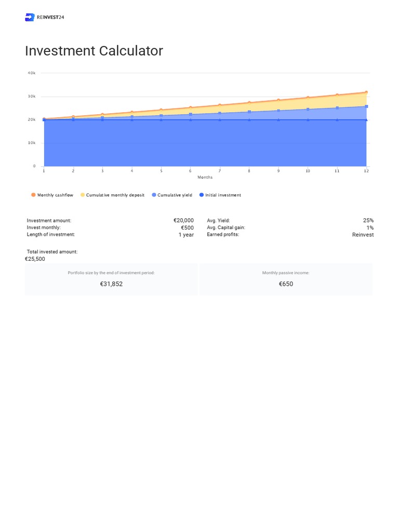Screen dimensions: 399x532
Task: Open the Earned profits Reinvest option
Action: (x=363, y=235)
